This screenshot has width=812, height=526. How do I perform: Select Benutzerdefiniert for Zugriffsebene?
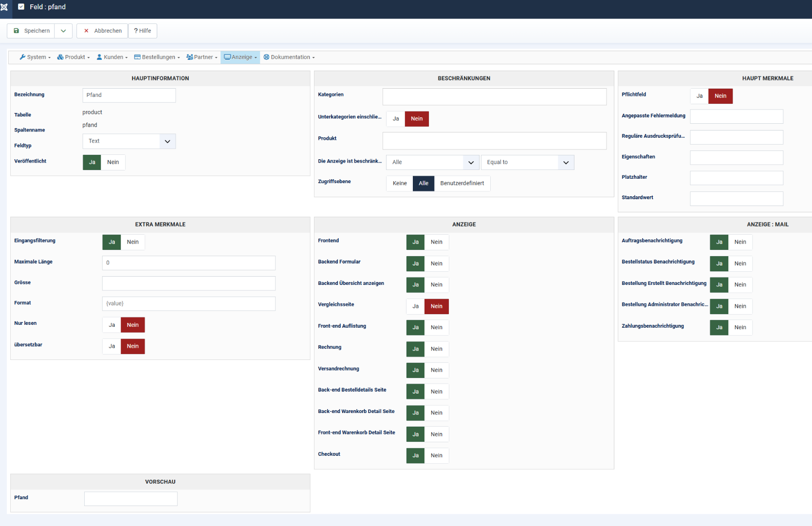(462, 183)
